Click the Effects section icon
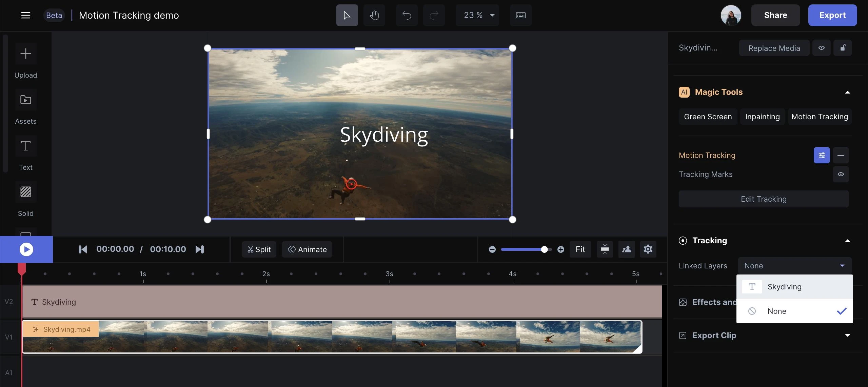Viewport: 868px width, 387px height. [683, 302]
